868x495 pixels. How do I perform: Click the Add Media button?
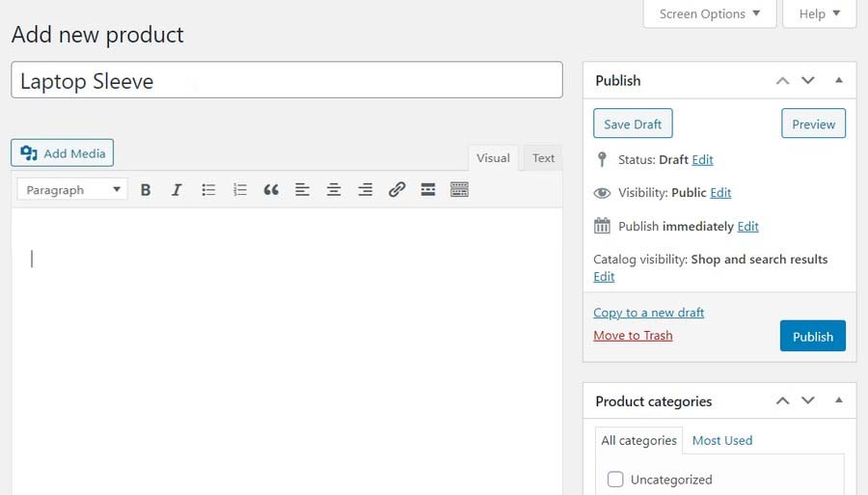pyautogui.click(x=62, y=152)
